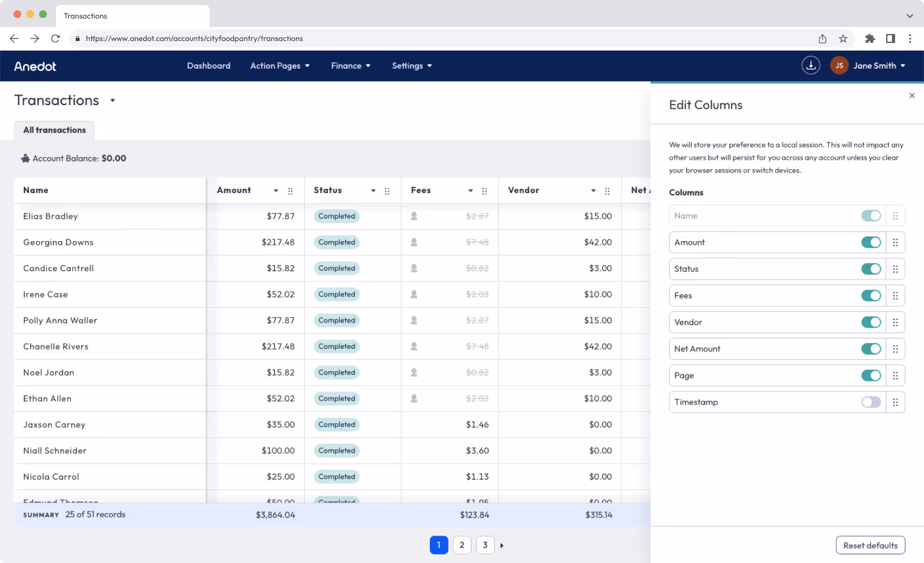This screenshot has height=563, width=924.
Task: Switch to the All transactions tab
Action: (54, 130)
